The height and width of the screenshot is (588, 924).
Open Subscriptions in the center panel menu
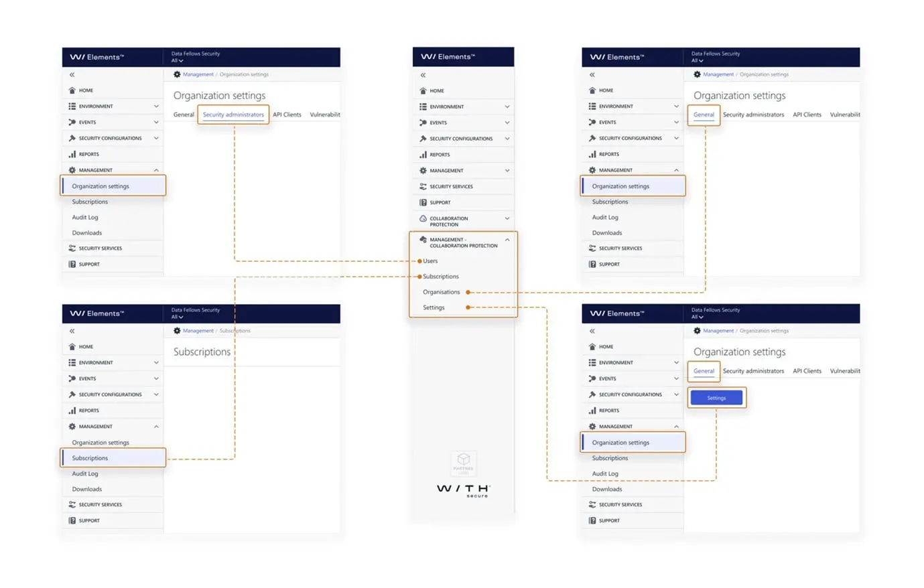[441, 277]
